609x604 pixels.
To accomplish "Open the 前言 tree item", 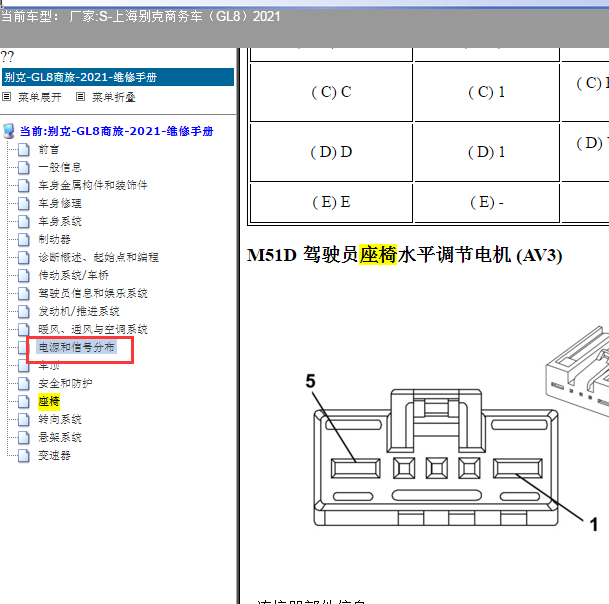I will (x=49, y=150).
